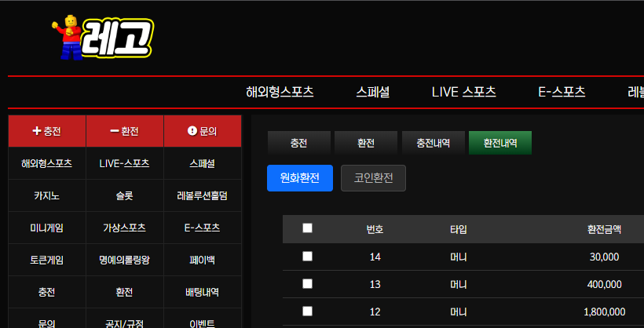Screen dimensions: 644x328
Task: Click the 머니 type cell in row 13
Action: [459, 285]
